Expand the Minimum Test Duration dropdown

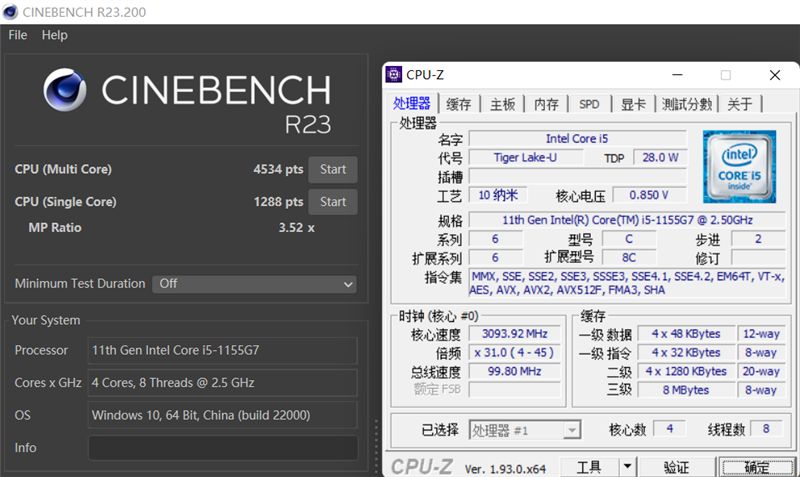tap(254, 284)
